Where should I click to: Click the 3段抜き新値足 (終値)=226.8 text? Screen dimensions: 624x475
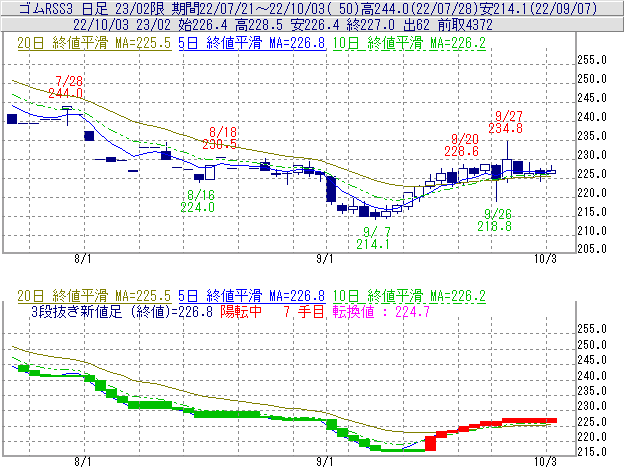(x=122, y=311)
